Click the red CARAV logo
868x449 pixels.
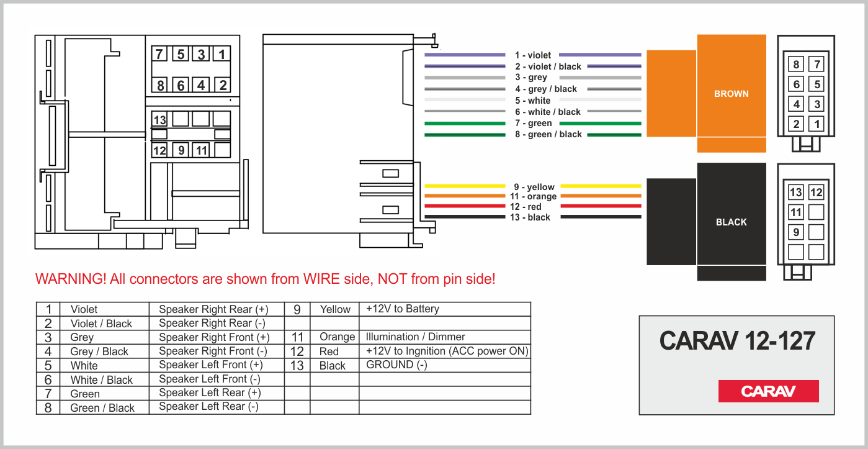tap(768, 391)
